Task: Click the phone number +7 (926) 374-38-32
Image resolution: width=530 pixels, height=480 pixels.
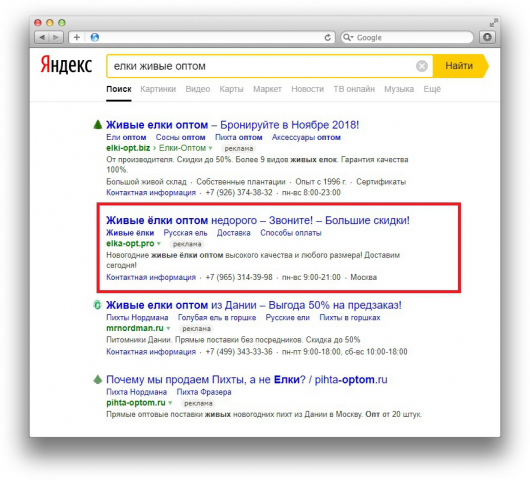Action: click(x=239, y=193)
